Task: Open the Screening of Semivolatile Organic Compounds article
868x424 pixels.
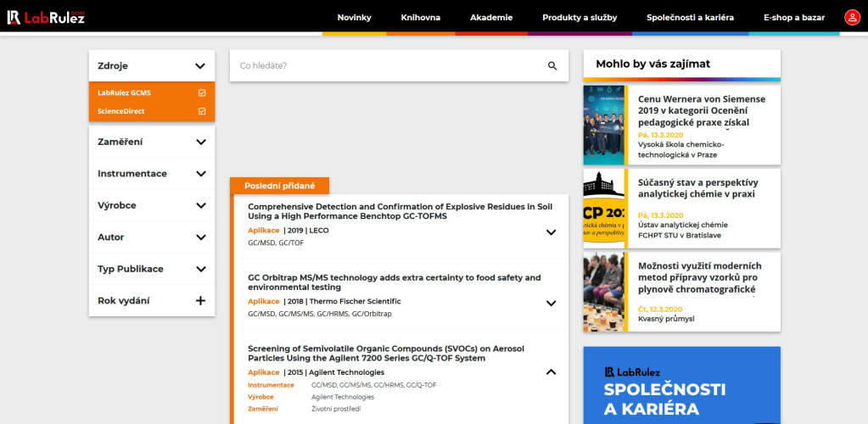Action: tap(386, 353)
